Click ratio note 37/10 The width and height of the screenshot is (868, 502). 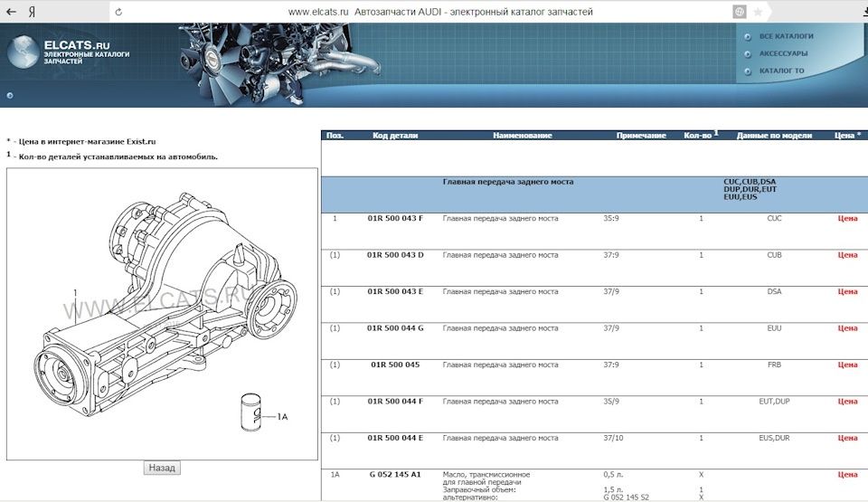tap(613, 438)
